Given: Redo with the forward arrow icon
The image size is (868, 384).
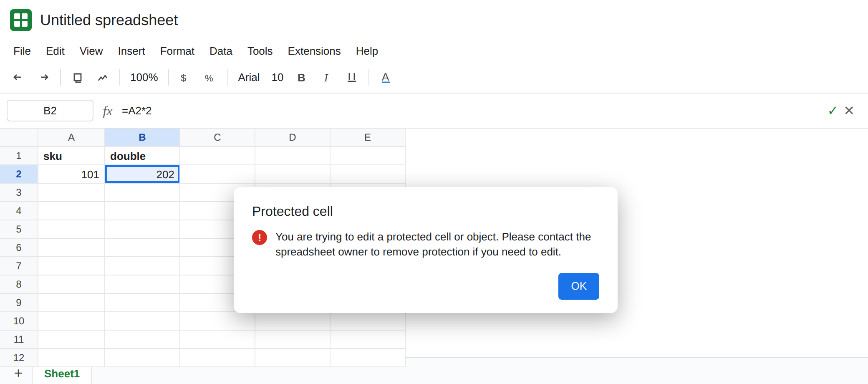Looking at the screenshot, I should point(44,77).
